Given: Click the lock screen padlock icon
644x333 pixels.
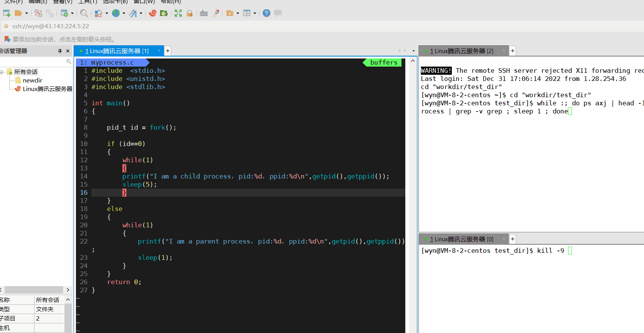Looking at the screenshot, I should click(x=189, y=13).
